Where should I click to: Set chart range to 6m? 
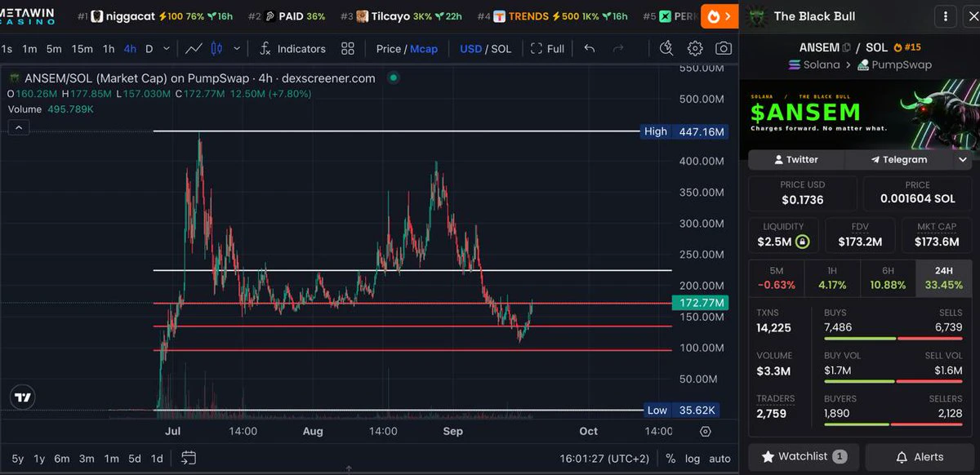click(x=62, y=458)
